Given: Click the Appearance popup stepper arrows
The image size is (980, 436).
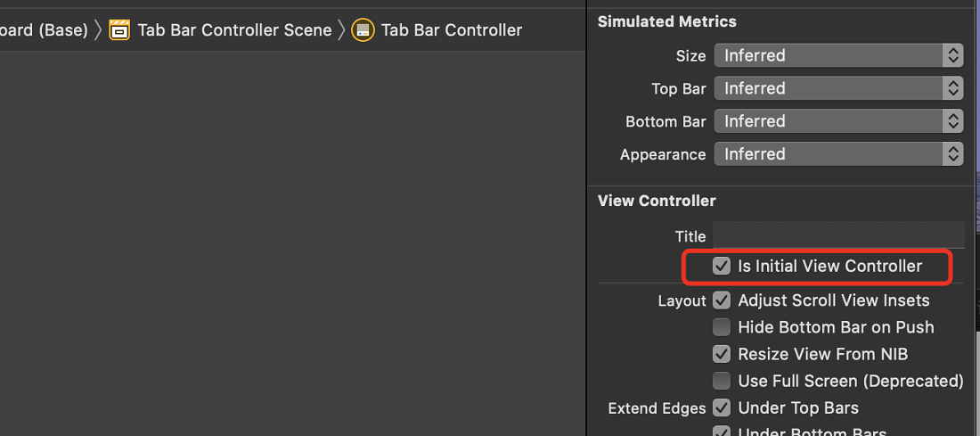Looking at the screenshot, I should click(952, 154).
